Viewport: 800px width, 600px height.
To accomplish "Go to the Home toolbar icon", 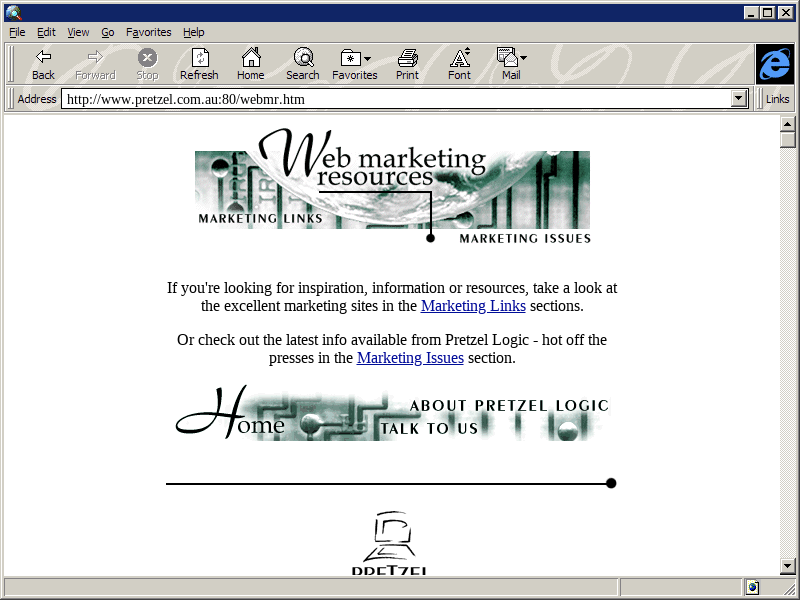I will 250,58.
